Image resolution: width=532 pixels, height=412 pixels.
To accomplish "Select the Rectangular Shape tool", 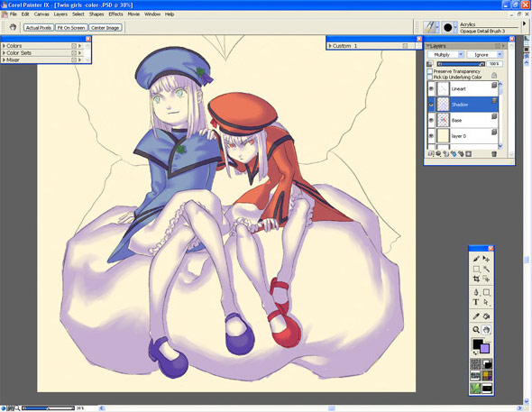I will click(486, 292).
